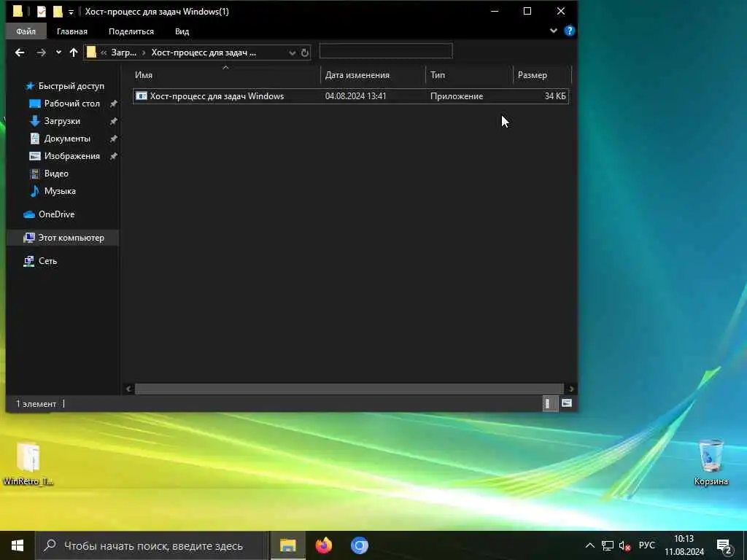
Task: Switch to the details view layout
Action: click(x=550, y=404)
